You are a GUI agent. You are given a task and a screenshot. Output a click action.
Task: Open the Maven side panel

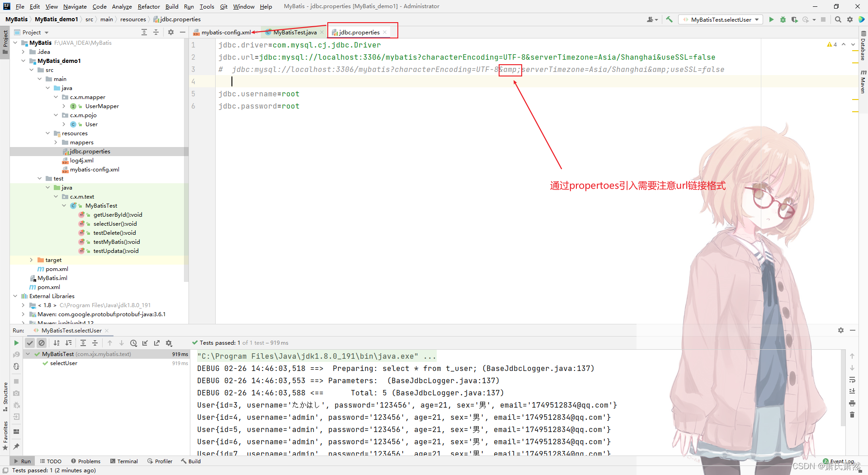tap(863, 81)
